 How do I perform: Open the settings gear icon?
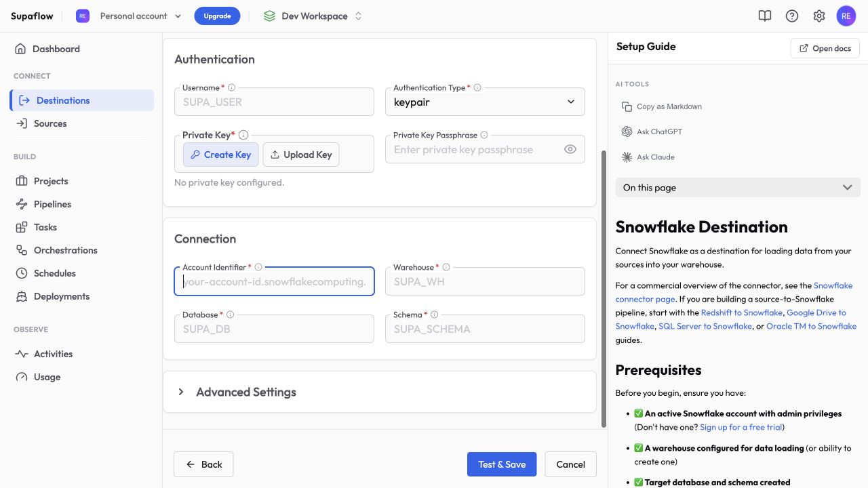tap(819, 16)
